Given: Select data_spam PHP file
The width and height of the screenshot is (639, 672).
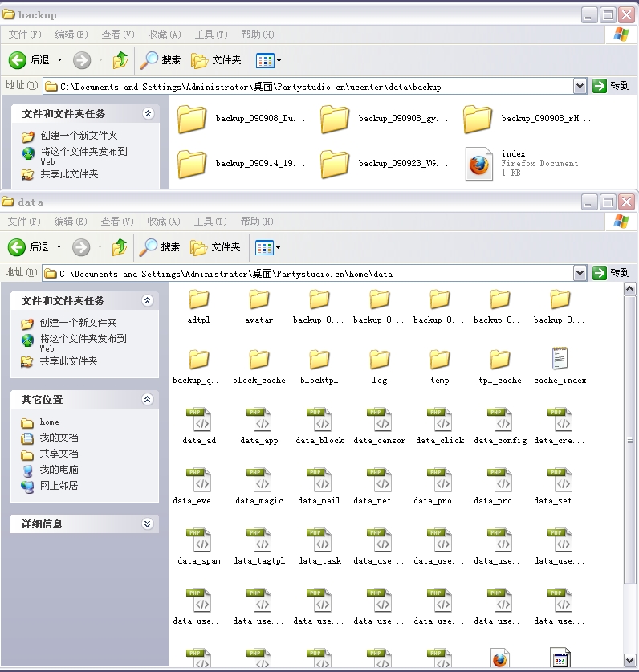Looking at the screenshot, I should point(199,547).
